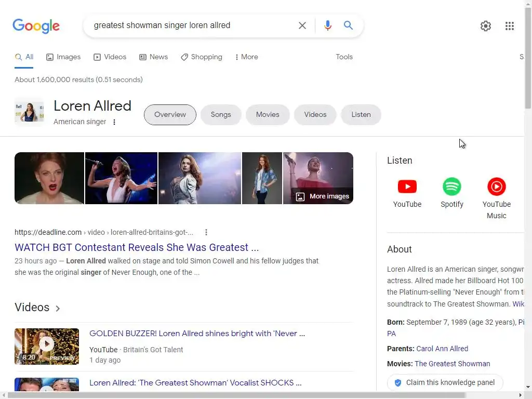Click into the search input field
This screenshot has width=532, height=399.
click(x=192, y=25)
